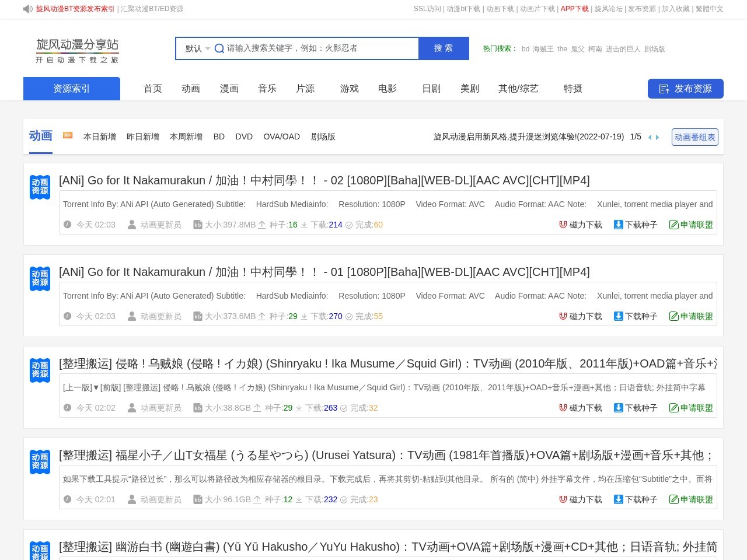The image size is (747, 560).
Task: Switch to the 剧场版 filter tab
Action: click(x=323, y=136)
